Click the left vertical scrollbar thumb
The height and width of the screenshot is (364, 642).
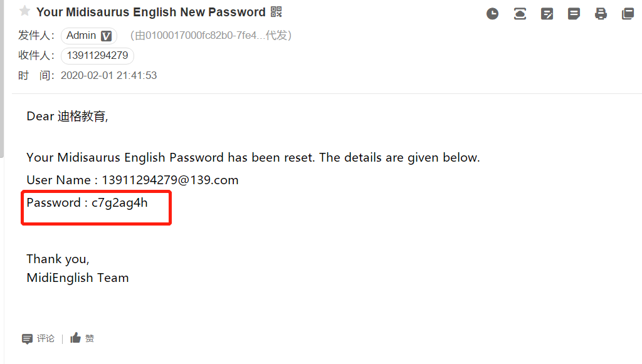click(x=2, y=78)
